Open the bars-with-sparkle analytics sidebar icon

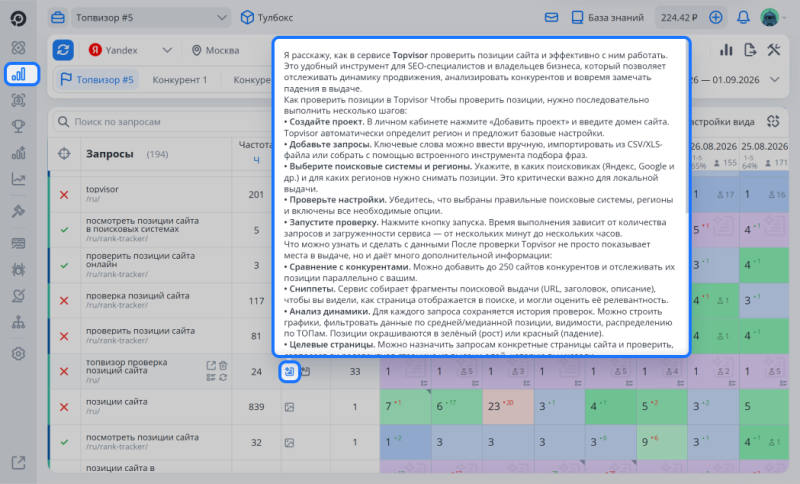tap(18, 153)
